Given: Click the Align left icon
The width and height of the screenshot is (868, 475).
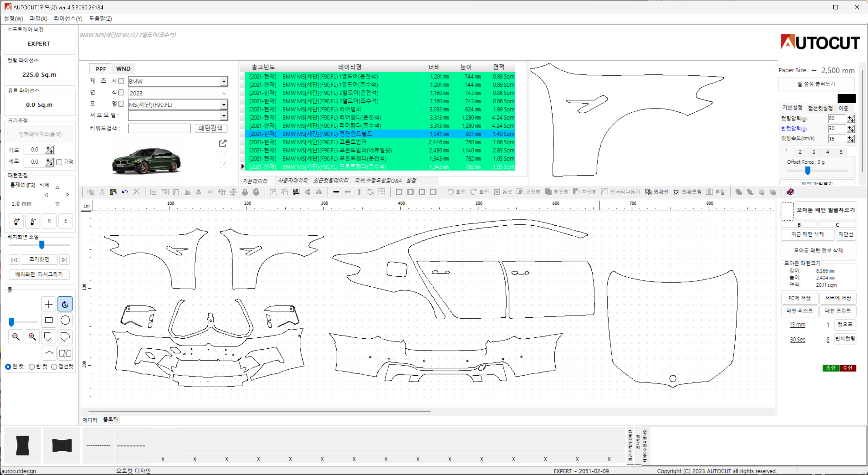Looking at the screenshot, I should pyautogui.click(x=153, y=192).
